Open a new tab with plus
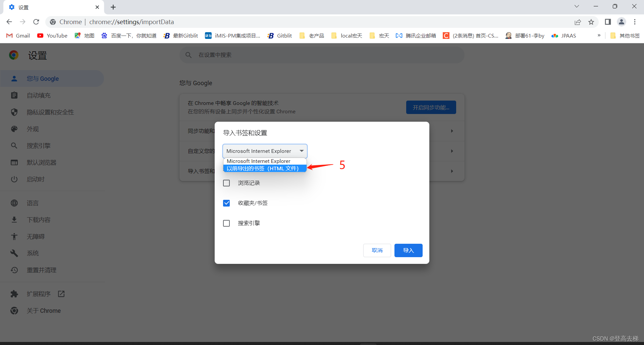The height and width of the screenshot is (345, 644). [113, 7]
